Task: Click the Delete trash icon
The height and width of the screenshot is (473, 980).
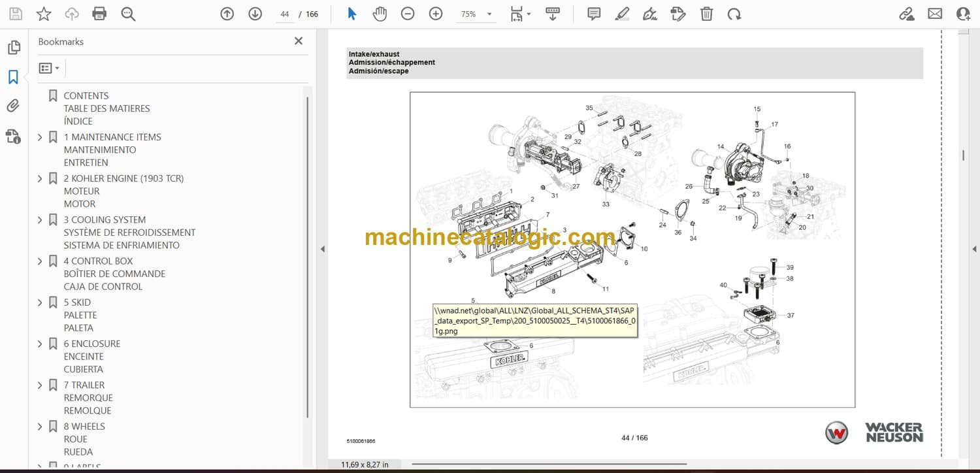Action: [x=706, y=14]
